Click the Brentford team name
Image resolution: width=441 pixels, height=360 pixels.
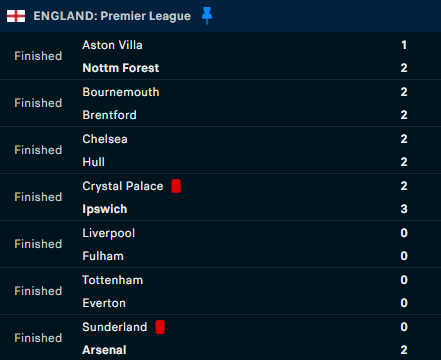point(109,115)
